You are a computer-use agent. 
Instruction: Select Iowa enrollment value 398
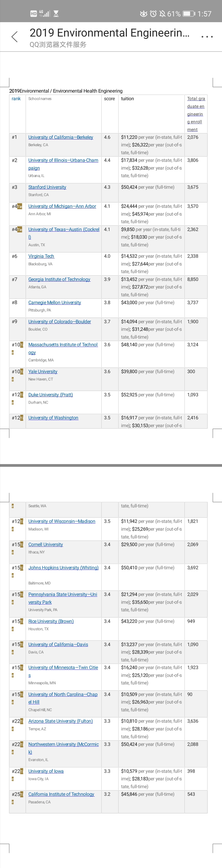click(x=191, y=771)
